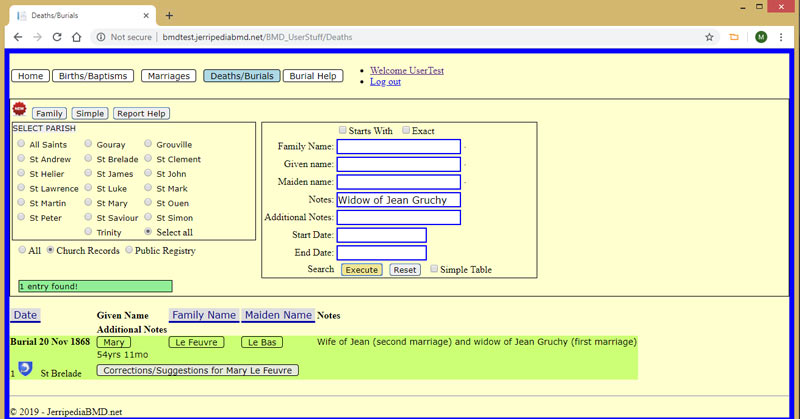Viewport: 800px width, 419px height.
Task: Click the St Brelade parish crest icon
Action: (26, 369)
